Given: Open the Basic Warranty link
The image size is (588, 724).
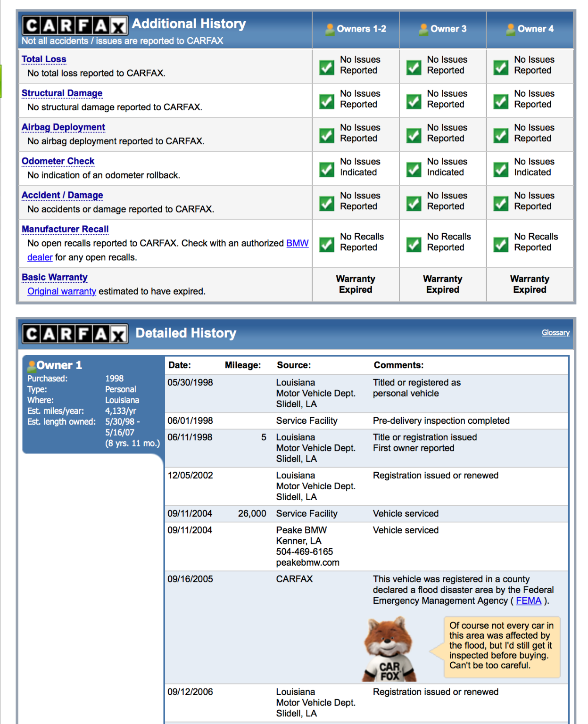Looking at the screenshot, I should (x=55, y=277).
